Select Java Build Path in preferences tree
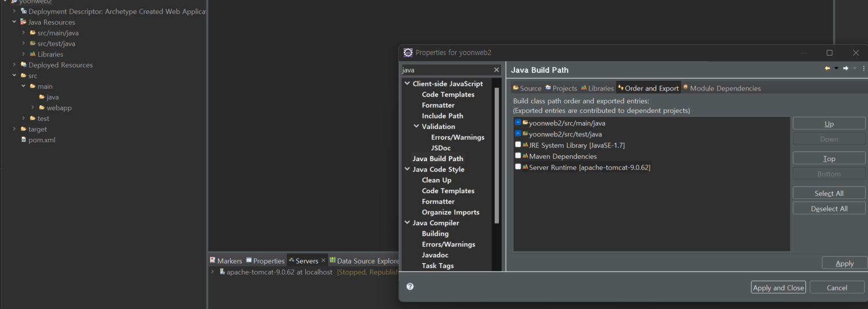Image resolution: width=868 pixels, height=309 pixels. 438,158
